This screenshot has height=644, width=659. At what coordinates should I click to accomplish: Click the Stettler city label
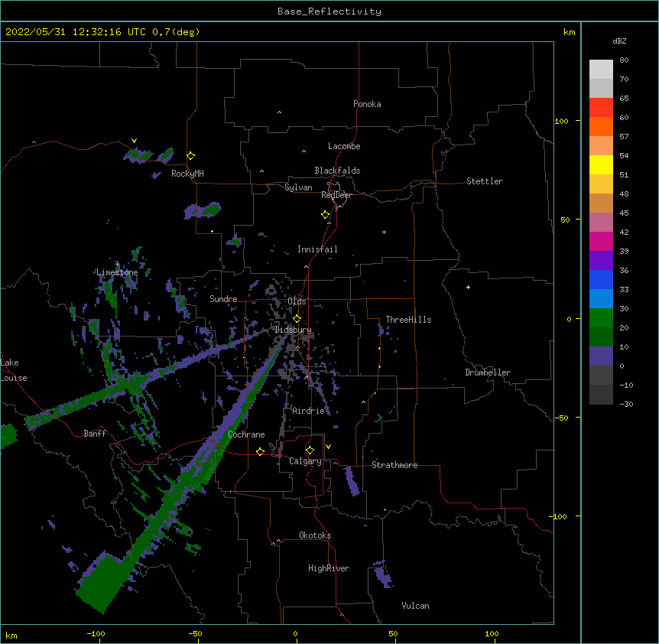tap(485, 181)
